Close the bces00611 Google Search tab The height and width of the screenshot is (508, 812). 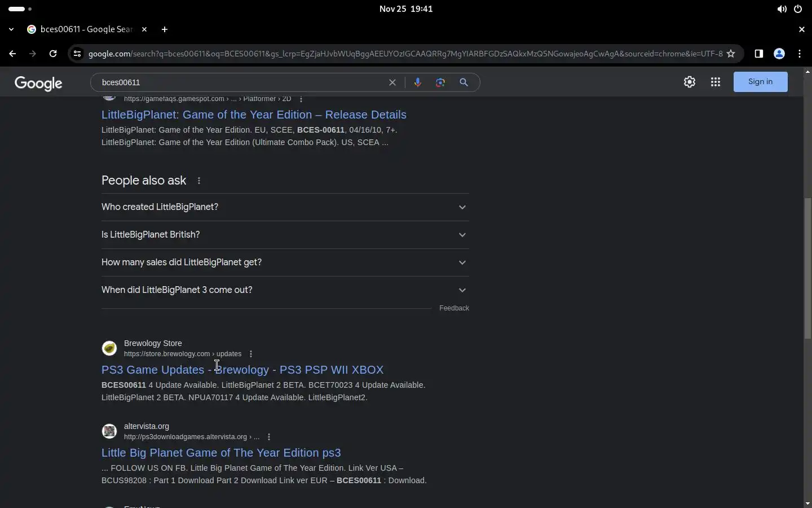(x=144, y=29)
